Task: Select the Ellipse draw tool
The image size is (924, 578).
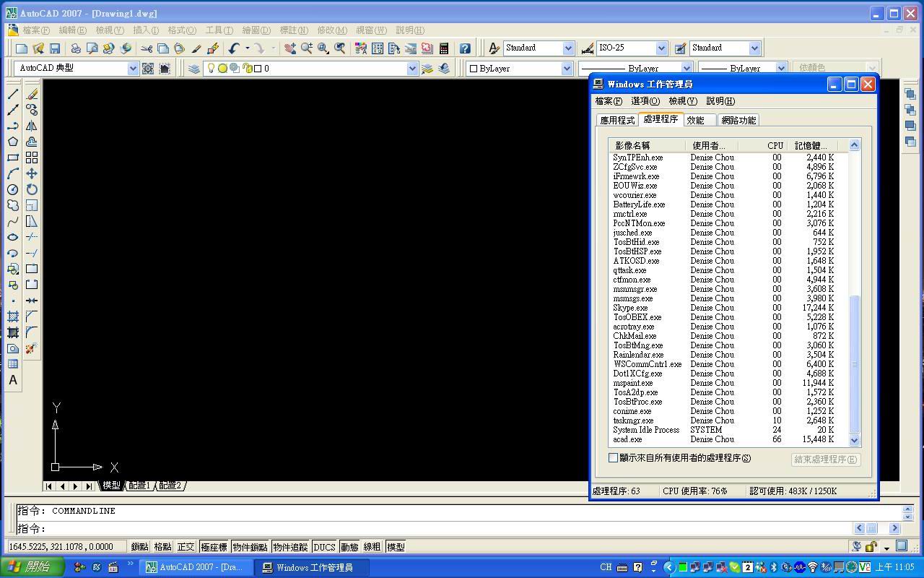Action: pos(13,237)
